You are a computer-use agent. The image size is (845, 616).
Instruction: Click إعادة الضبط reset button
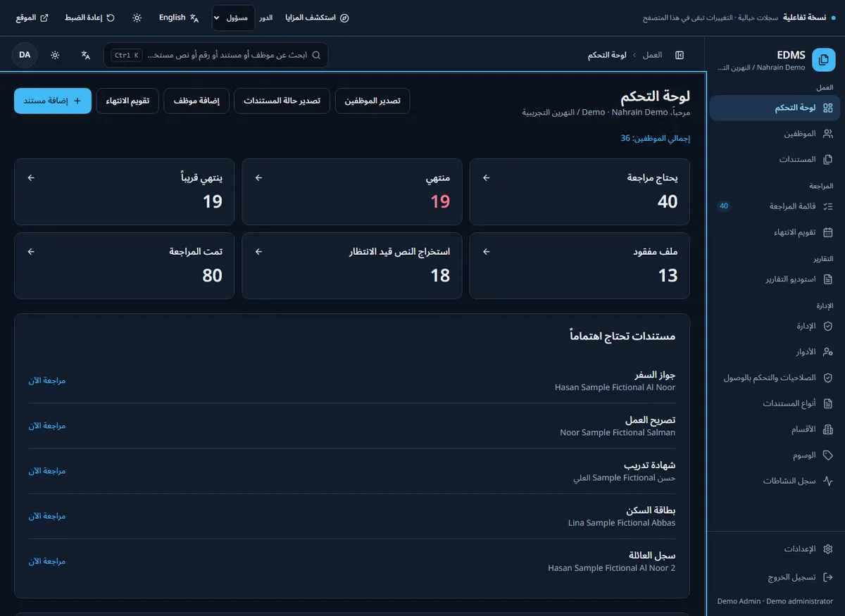coord(89,18)
